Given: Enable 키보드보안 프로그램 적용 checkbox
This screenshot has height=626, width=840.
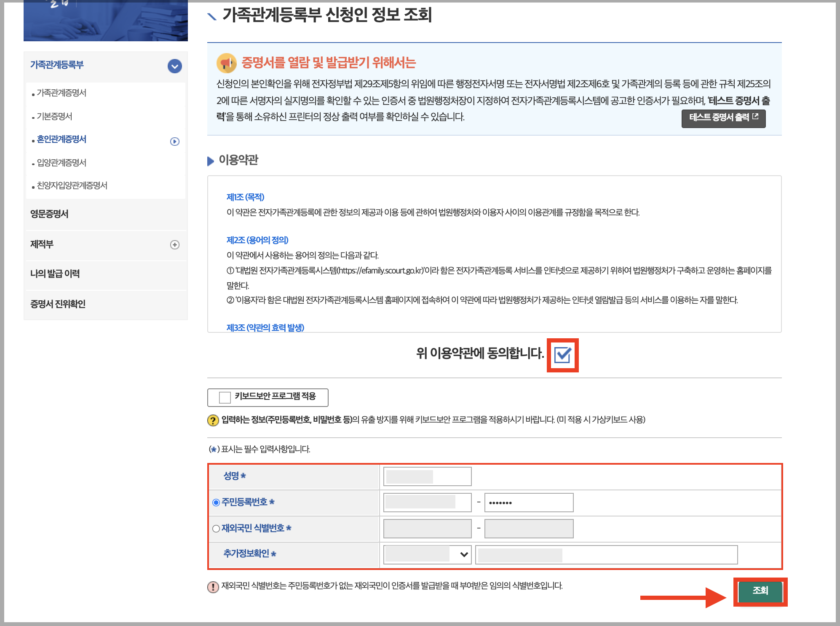Looking at the screenshot, I should click(225, 397).
